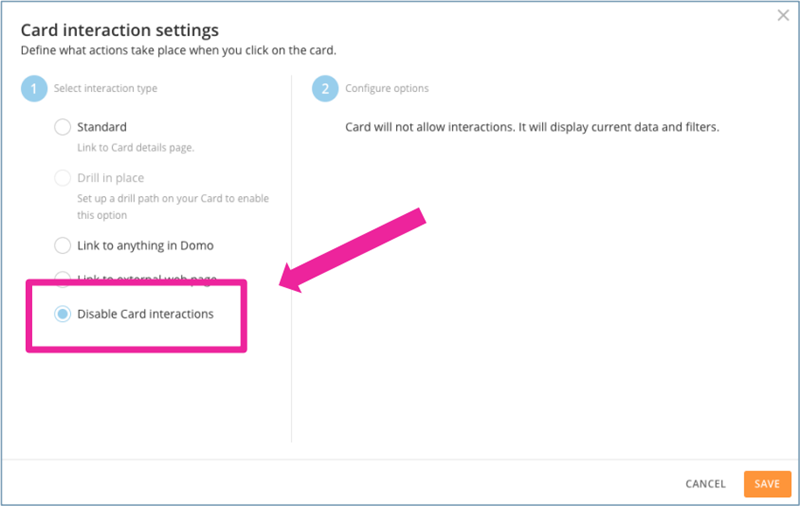The width and height of the screenshot is (800, 506).
Task: Click the step 1 number circle
Action: click(x=33, y=89)
